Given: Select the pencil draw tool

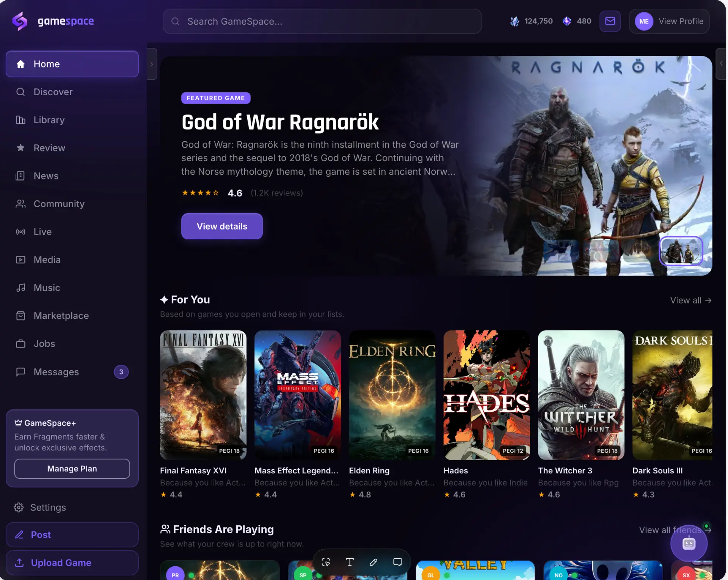Looking at the screenshot, I should [373, 562].
